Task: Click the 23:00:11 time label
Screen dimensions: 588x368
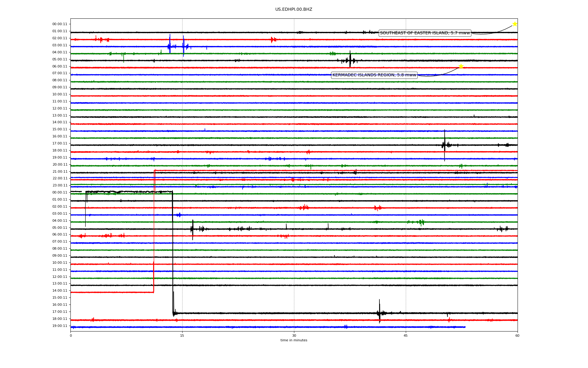Action: pos(60,186)
